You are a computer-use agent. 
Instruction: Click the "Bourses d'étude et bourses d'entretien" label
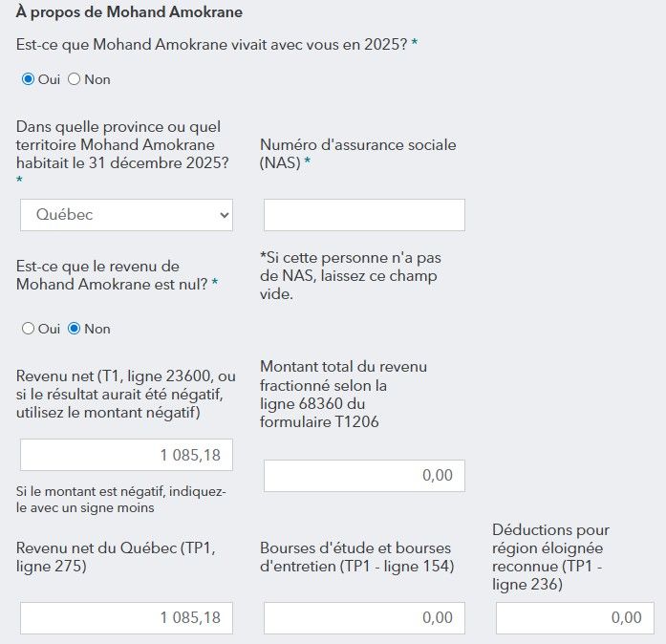356,556
